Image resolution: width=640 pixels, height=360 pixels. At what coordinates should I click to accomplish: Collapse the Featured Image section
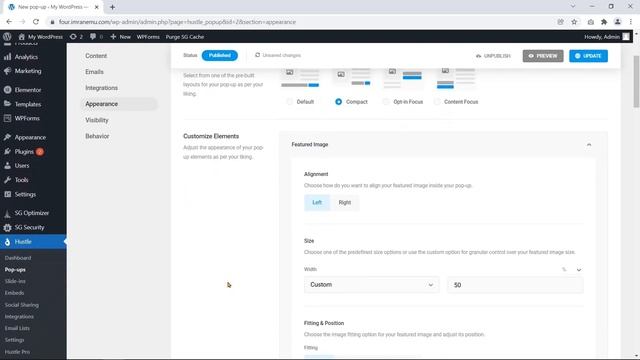pos(589,144)
